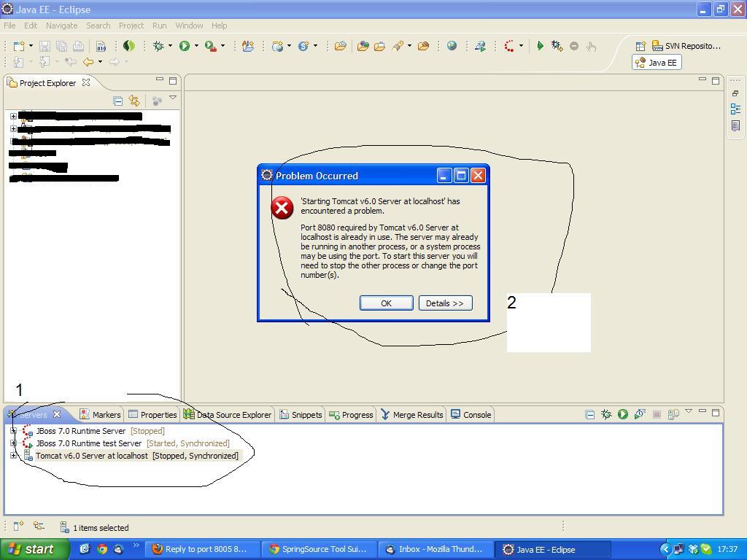The height and width of the screenshot is (560, 747).
Task: Switch to the Data Source Explorer tab
Action: coord(228,415)
